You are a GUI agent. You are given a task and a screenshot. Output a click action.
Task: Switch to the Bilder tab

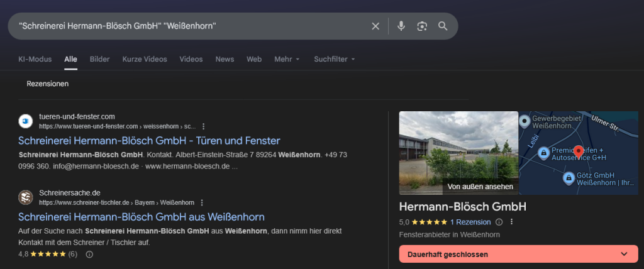point(99,59)
